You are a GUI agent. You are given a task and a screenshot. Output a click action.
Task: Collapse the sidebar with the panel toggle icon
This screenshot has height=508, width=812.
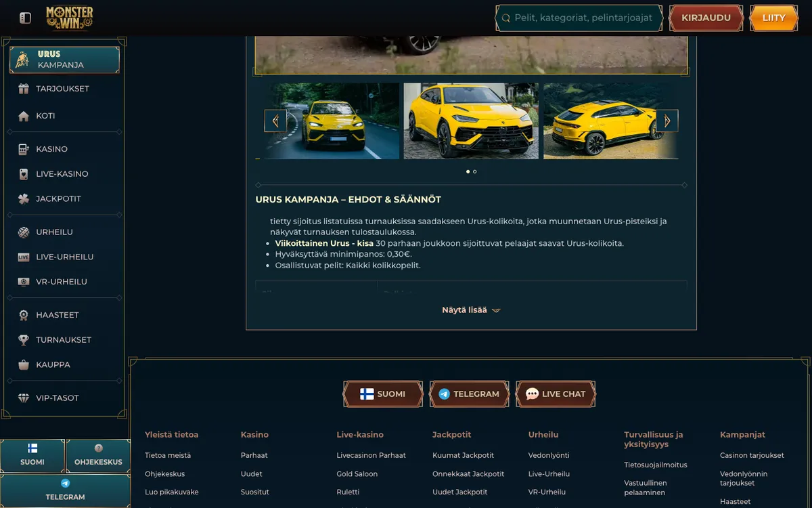click(x=25, y=18)
